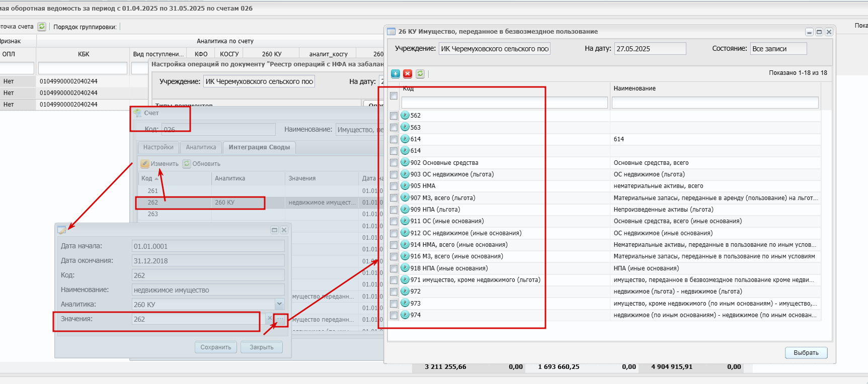Select the 262 row with 260 КУ analytics
The image size is (868, 384).
pos(261,203)
